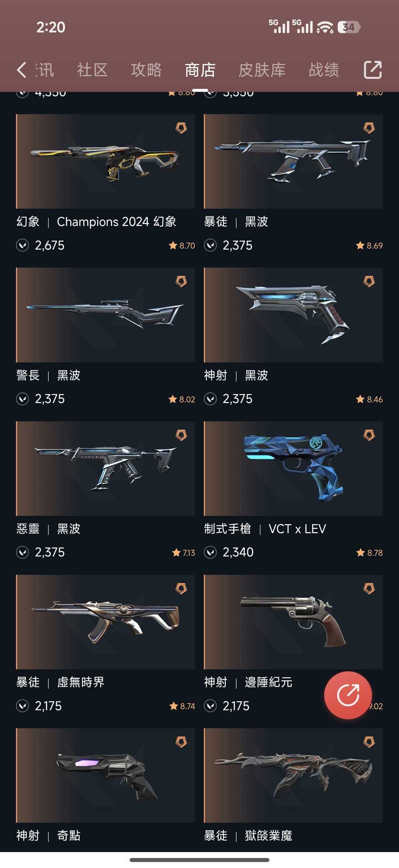The image size is (399, 868).
Task: Tap the back arrow icon
Action: pyautogui.click(x=22, y=70)
